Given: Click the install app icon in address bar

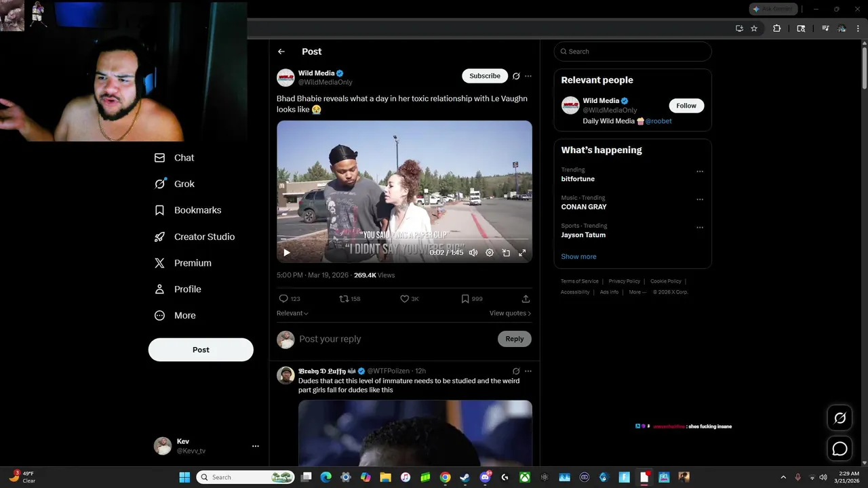Looking at the screenshot, I should coord(739,28).
